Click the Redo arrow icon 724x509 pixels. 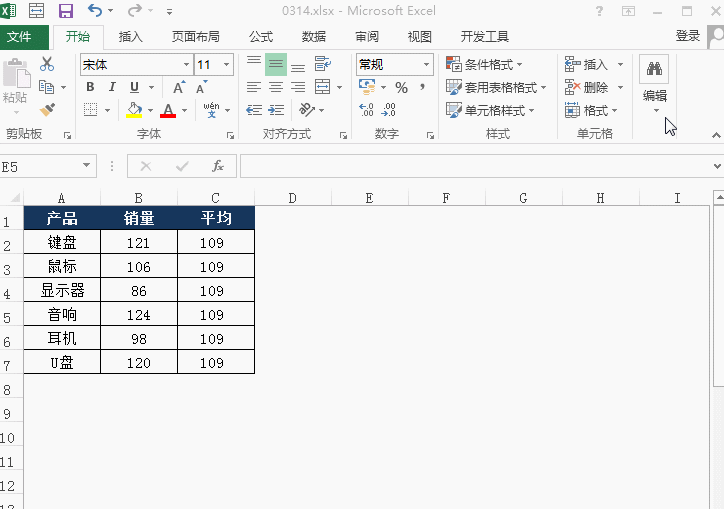click(x=135, y=10)
